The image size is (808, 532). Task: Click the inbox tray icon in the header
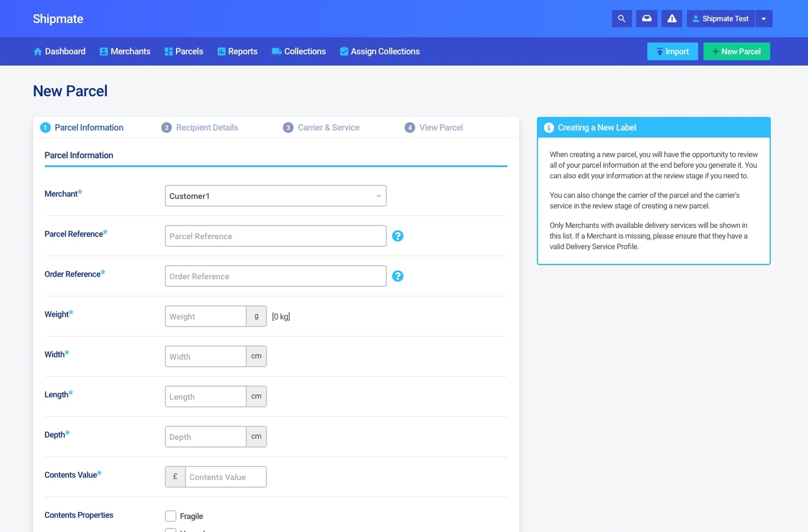(647, 18)
